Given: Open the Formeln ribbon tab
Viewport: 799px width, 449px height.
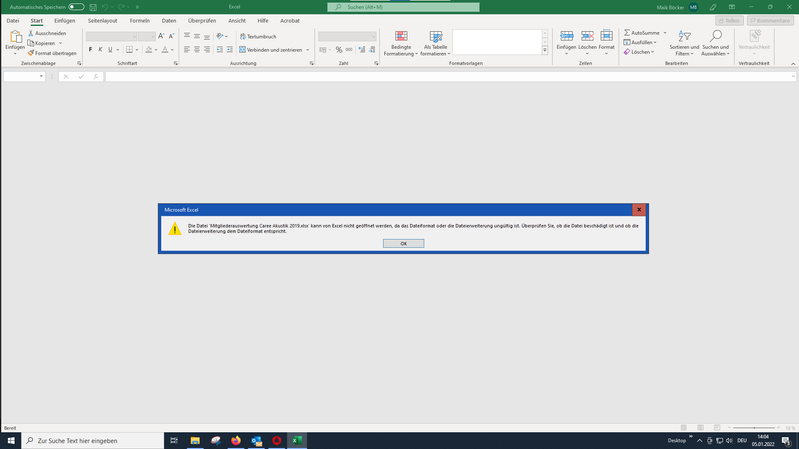Looking at the screenshot, I should tap(140, 21).
